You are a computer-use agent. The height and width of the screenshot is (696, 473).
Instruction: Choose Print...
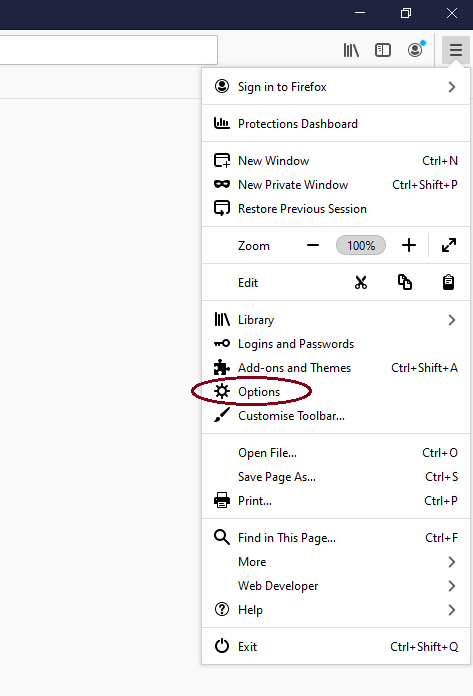pyautogui.click(x=336, y=501)
